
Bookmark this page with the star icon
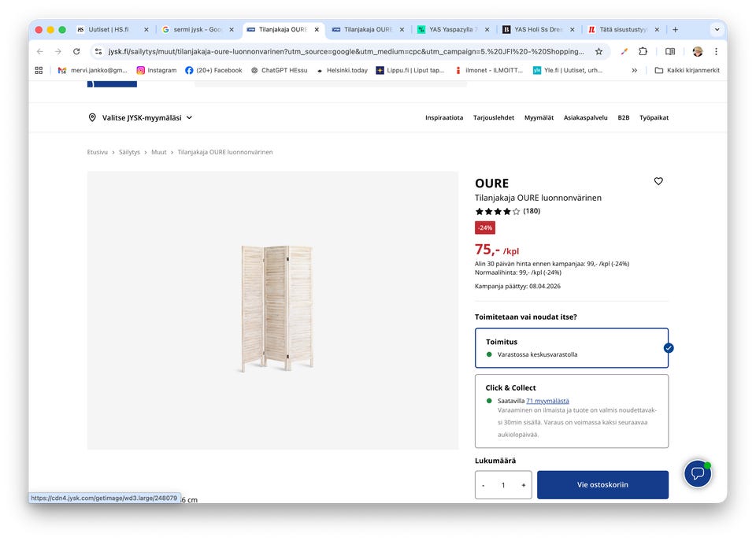pos(598,51)
